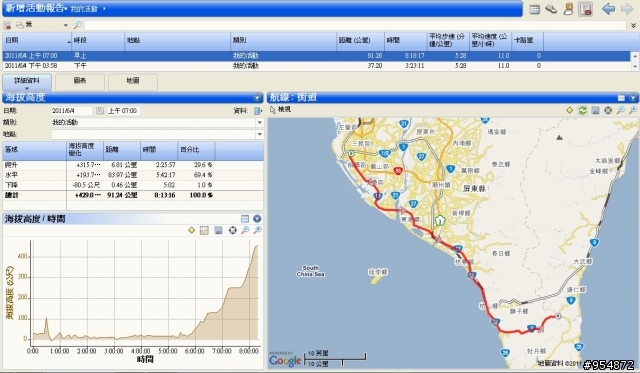Click the date picker calendar icon
The image size is (640, 373).
point(100,111)
